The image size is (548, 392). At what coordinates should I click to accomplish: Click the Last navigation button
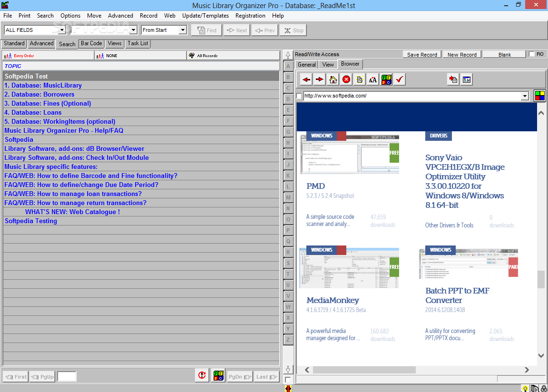267,377
